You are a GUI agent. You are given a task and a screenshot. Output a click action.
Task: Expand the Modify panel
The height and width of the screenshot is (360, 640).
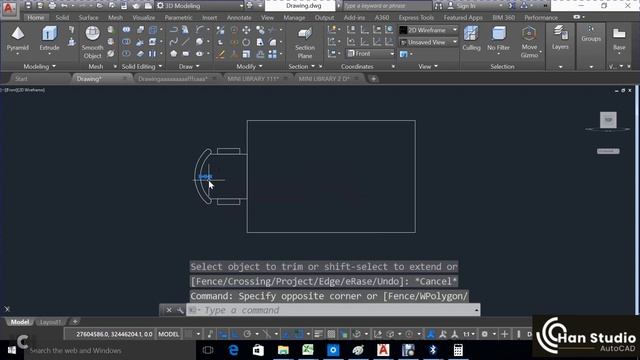tap(249, 66)
